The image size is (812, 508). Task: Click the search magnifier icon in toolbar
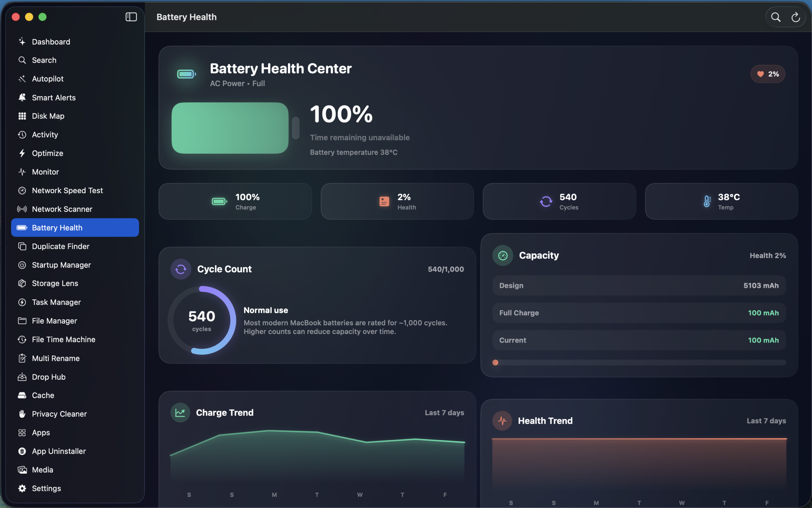(x=776, y=17)
